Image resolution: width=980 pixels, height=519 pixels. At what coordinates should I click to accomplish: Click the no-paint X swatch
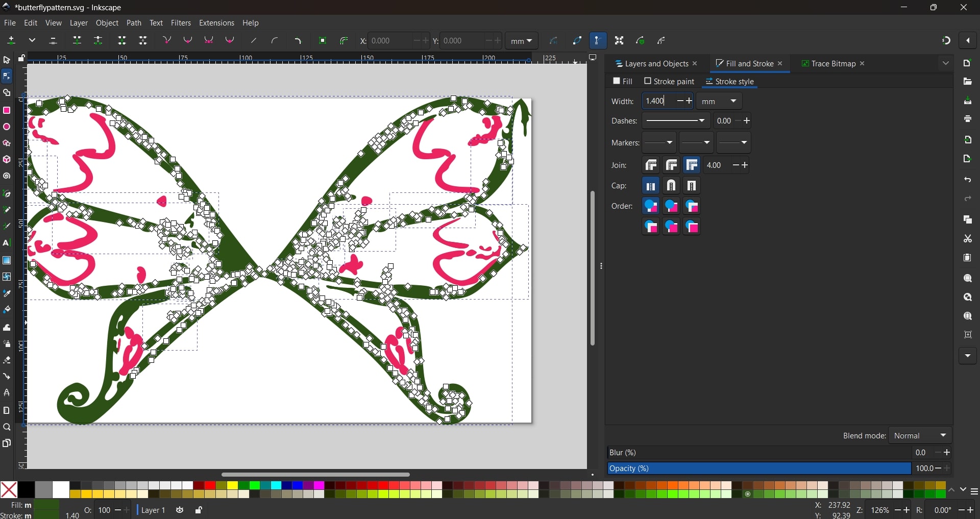(9, 490)
